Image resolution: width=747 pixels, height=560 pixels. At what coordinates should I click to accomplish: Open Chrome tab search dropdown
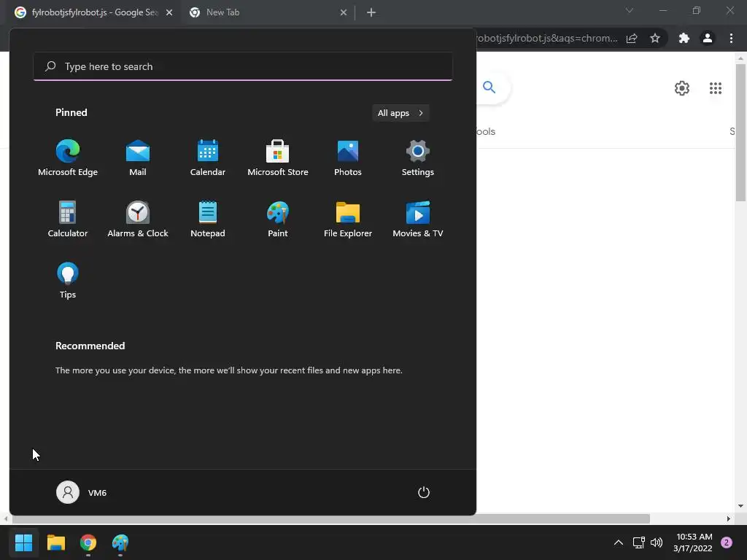pyautogui.click(x=630, y=10)
